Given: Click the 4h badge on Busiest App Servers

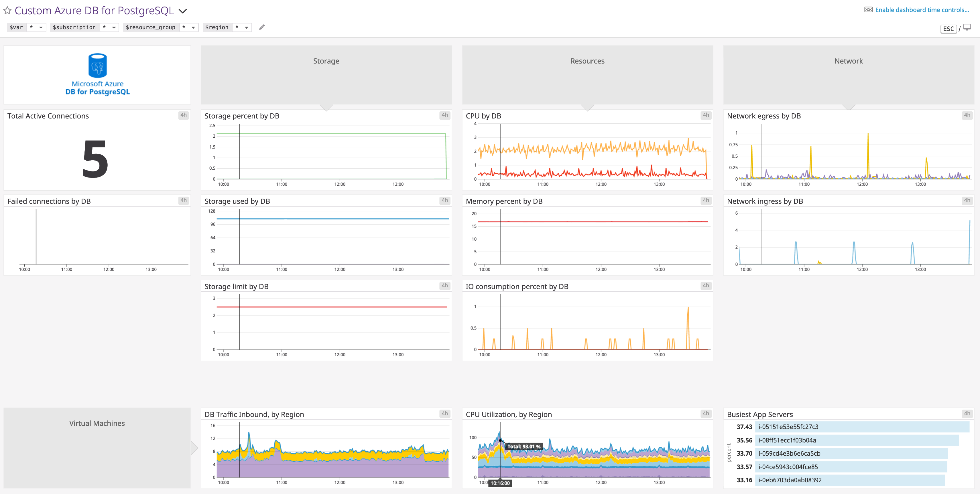Looking at the screenshot, I should pos(967,414).
